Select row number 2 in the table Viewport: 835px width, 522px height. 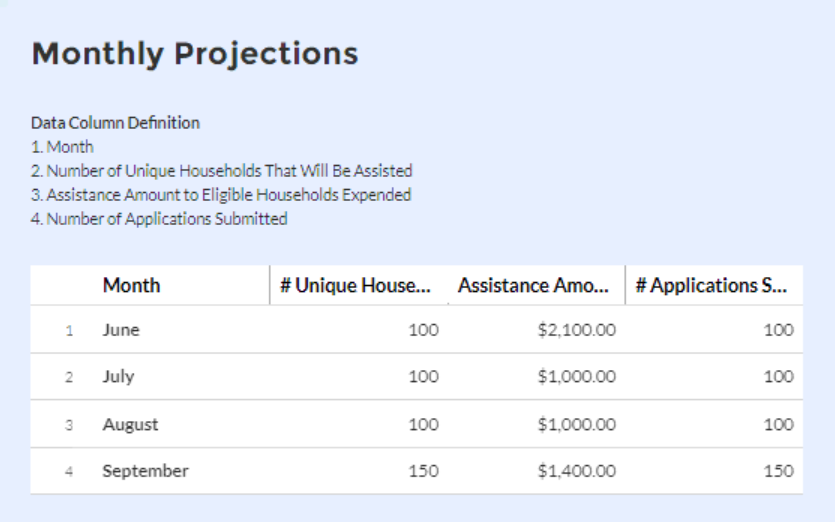pos(69,378)
